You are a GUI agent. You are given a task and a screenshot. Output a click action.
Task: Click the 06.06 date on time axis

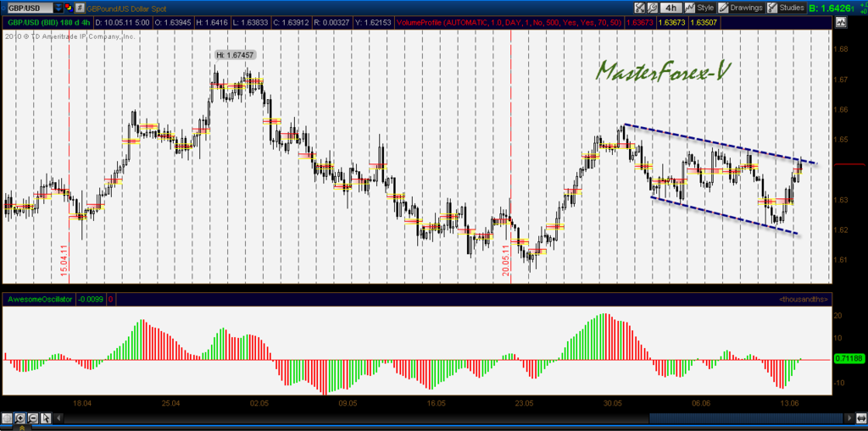tap(701, 403)
